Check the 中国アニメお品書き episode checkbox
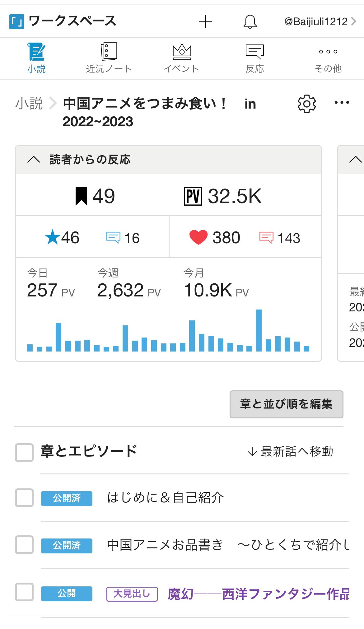 [24, 545]
